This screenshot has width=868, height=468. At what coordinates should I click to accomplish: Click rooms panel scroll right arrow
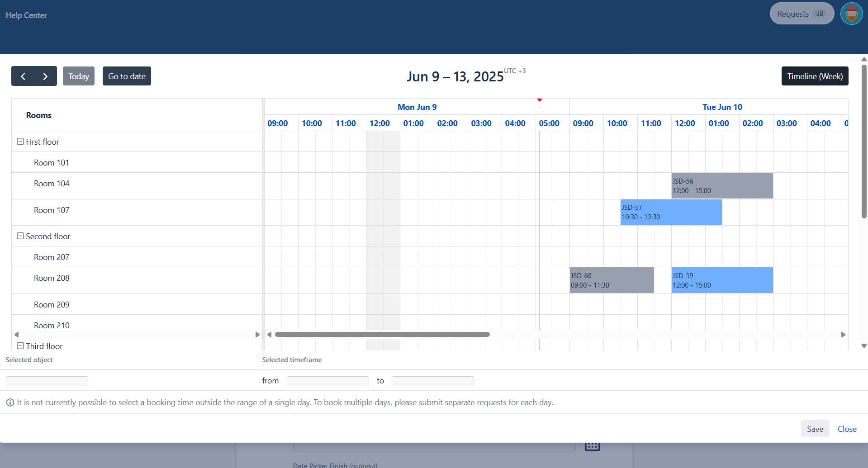257,335
